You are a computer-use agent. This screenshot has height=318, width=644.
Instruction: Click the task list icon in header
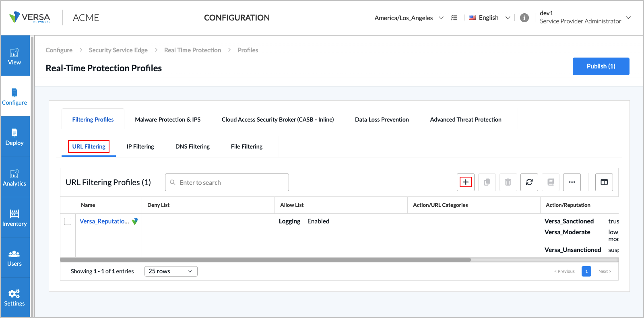click(x=454, y=18)
